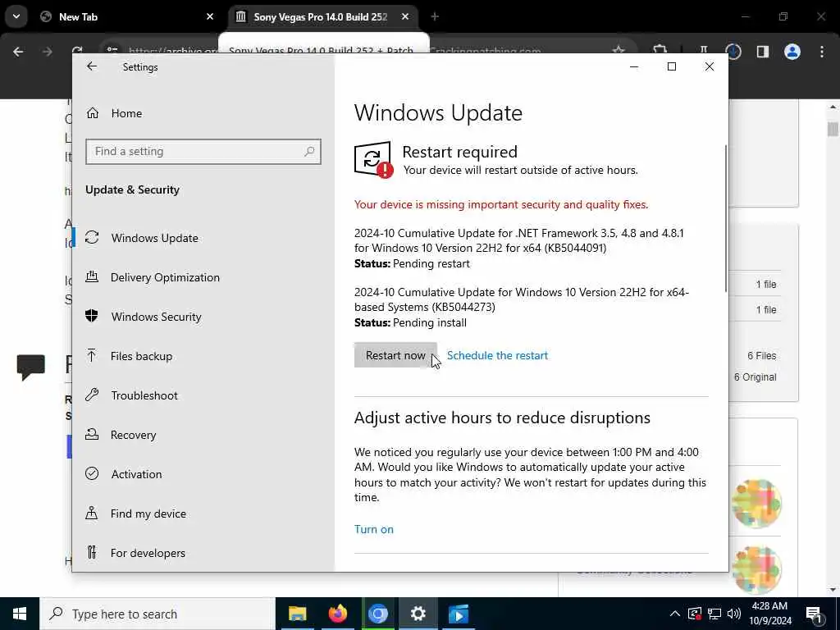Open the notification center icon

pos(815,615)
